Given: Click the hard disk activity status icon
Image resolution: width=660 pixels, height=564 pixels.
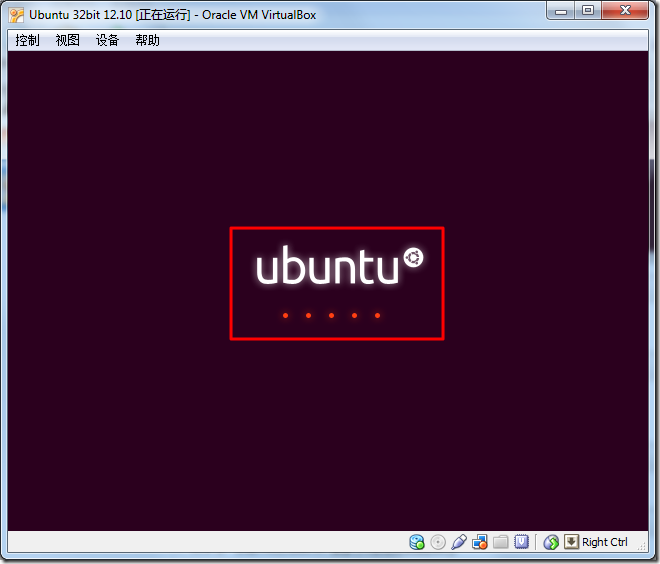Looking at the screenshot, I should [x=417, y=542].
